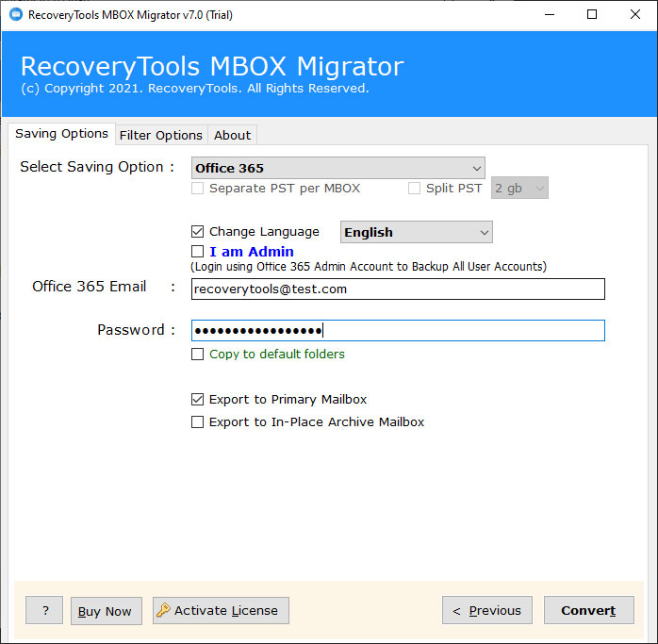Viewport: 658px width, 644px height.
Task: Click the key icon on Activate License
Action: 164,610
